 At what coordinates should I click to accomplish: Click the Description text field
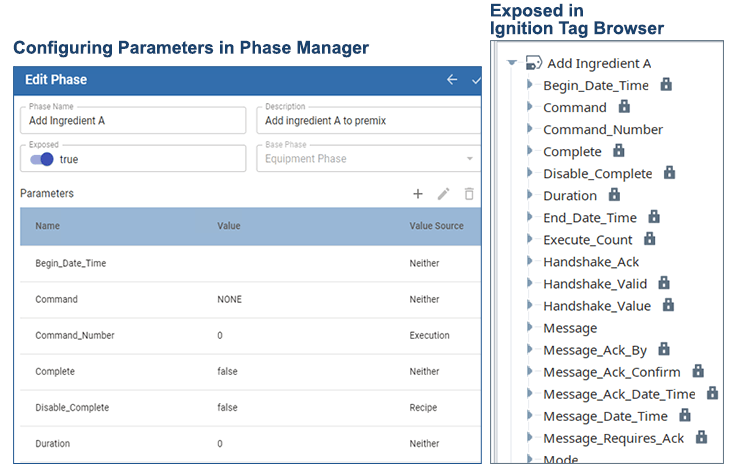(368, 121)
